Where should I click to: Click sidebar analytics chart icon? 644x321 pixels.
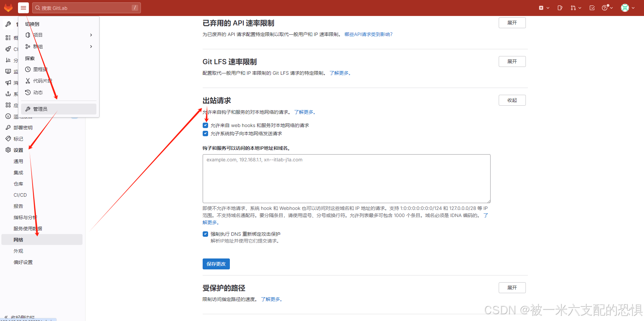pos(8,60)
